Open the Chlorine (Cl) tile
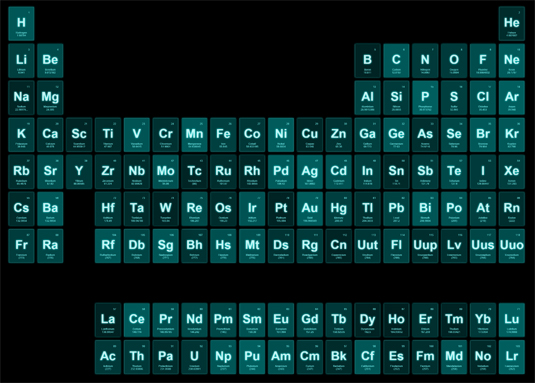Image resolution: width=535 pixels, height=383 pixels. click(x=483, y=98)
